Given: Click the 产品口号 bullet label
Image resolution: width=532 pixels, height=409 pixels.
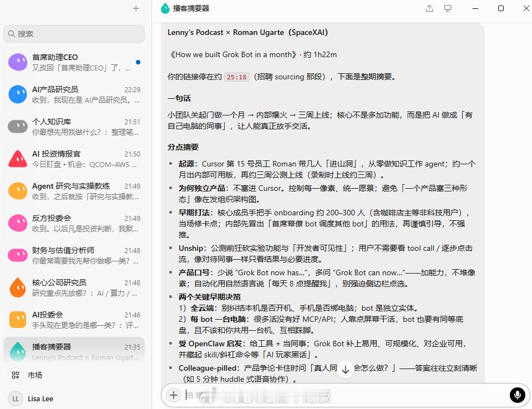Looking at the screenshot, I should pyautogui.click(x=194, y=273).
